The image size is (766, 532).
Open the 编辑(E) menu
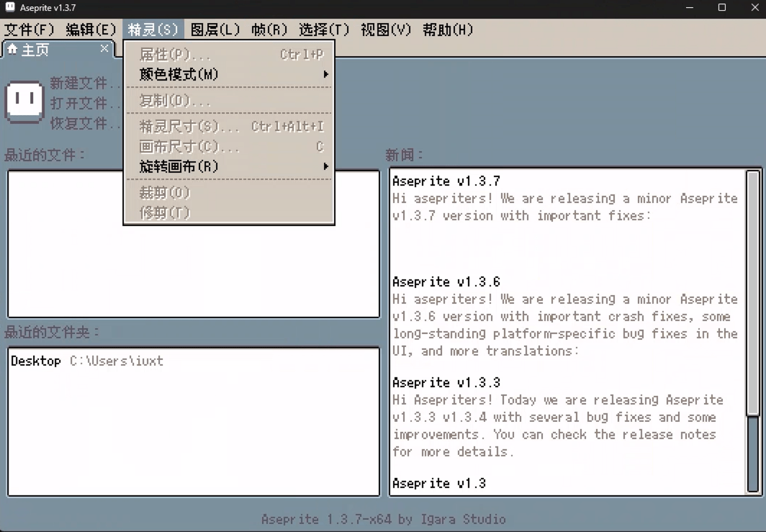[x=91, y=30]
